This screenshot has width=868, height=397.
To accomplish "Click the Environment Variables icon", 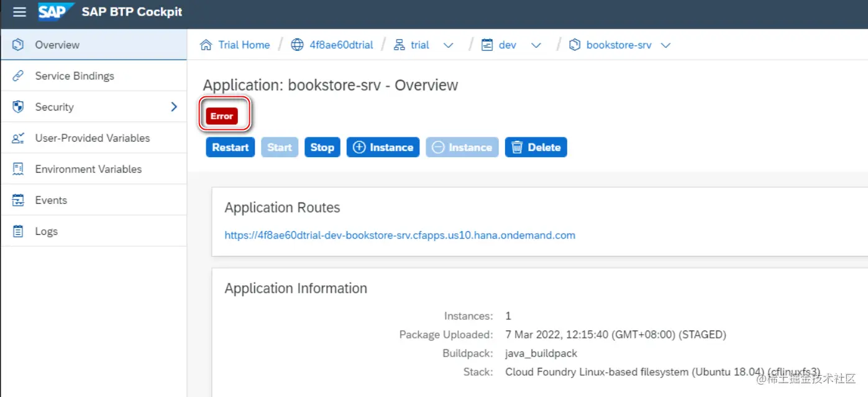I will 18,169.
